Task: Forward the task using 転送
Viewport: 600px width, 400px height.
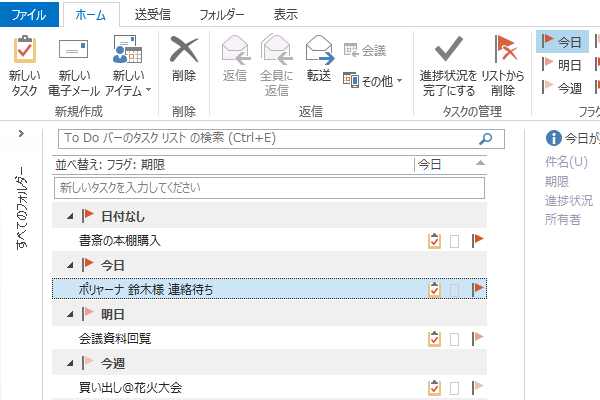Action: [319, 59]
